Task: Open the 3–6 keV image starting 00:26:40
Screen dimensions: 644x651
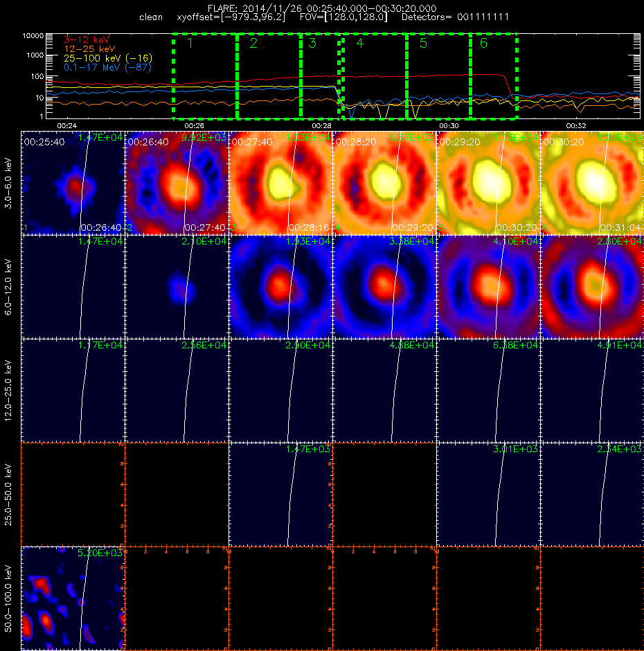Action: click(x=177, y=183)
